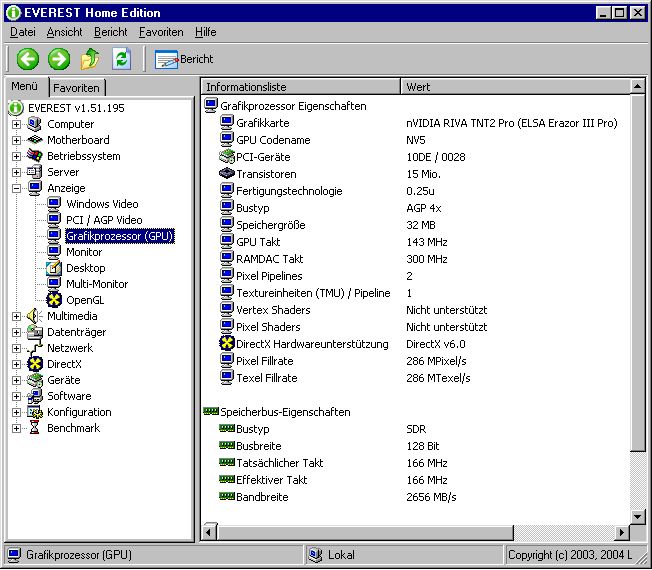Click the Datenträger drive icon
The image size is (652, 570).
coord(35,332)
